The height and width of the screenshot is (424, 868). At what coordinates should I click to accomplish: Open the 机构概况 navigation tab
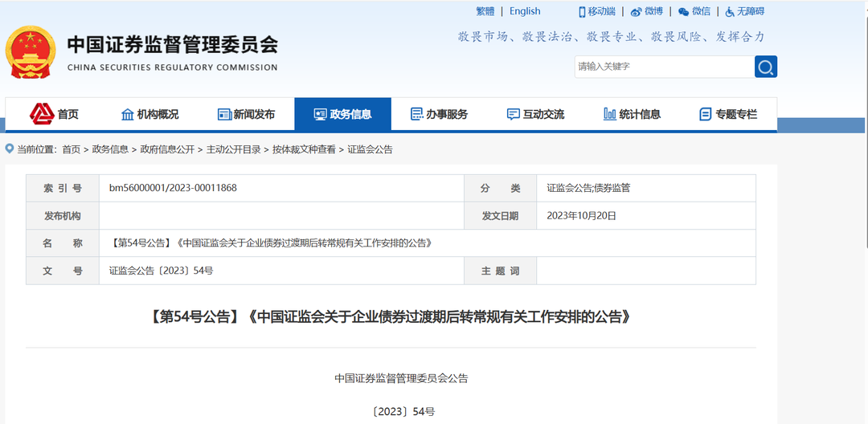(150, 114)
